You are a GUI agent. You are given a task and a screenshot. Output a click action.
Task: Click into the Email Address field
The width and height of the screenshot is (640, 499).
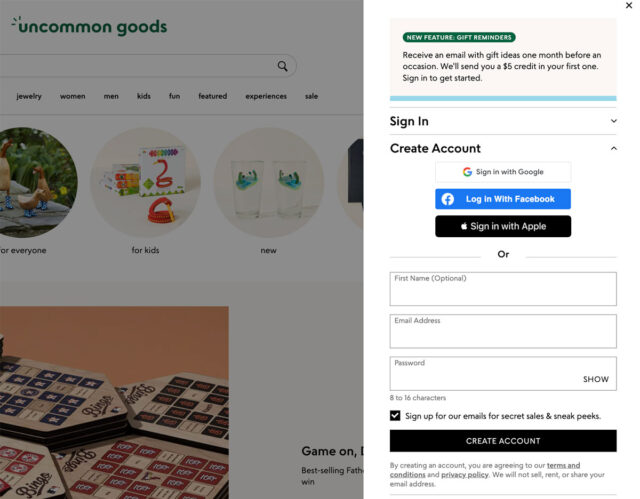(x=503, y=331)
